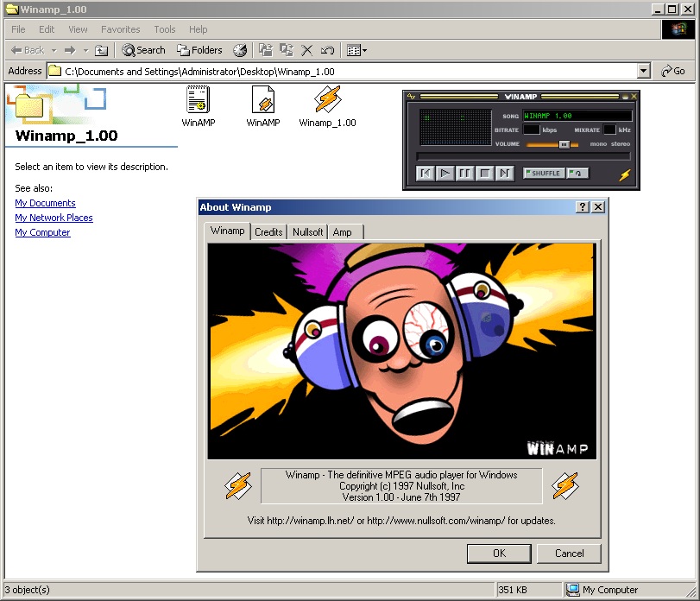Open the Favorites menu
This screenshot has width=700, height=601.
coord(121,29)
